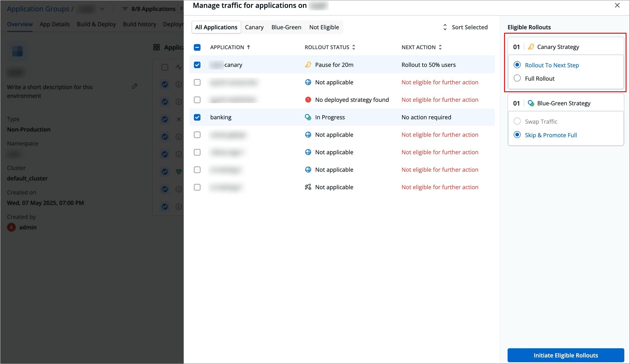Click the grid icon next to Applications heading

(x=157, y=47)
